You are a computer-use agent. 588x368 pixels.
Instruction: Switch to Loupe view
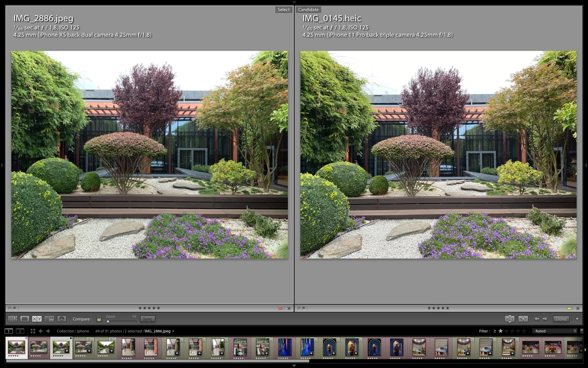click(x=25, y=319)
